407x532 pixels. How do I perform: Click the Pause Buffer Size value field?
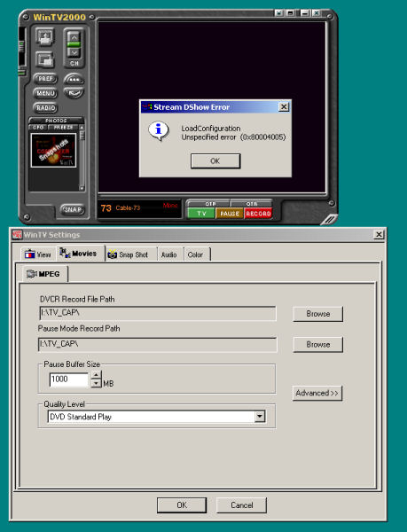coord(69,379)
